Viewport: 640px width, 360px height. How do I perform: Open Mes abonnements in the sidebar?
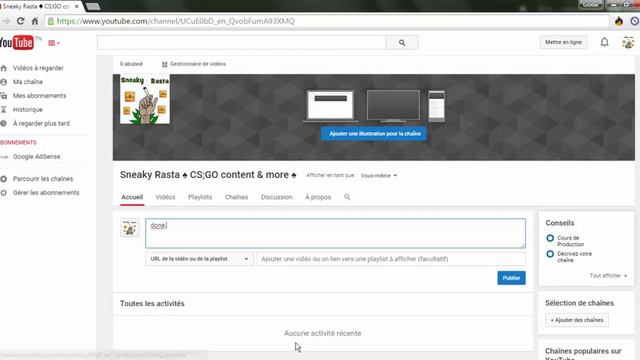(39, 96)
